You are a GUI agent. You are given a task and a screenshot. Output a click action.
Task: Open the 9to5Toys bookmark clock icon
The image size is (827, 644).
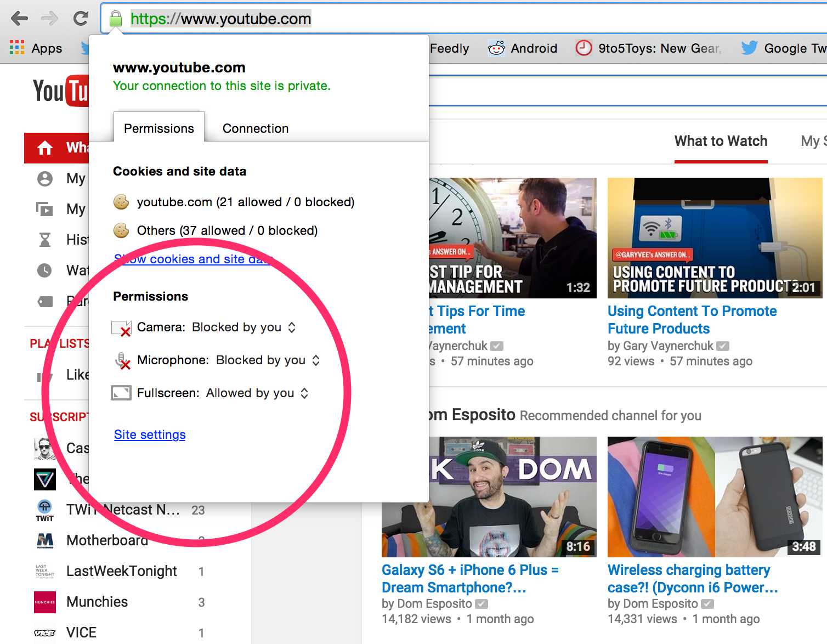(584, 48)
